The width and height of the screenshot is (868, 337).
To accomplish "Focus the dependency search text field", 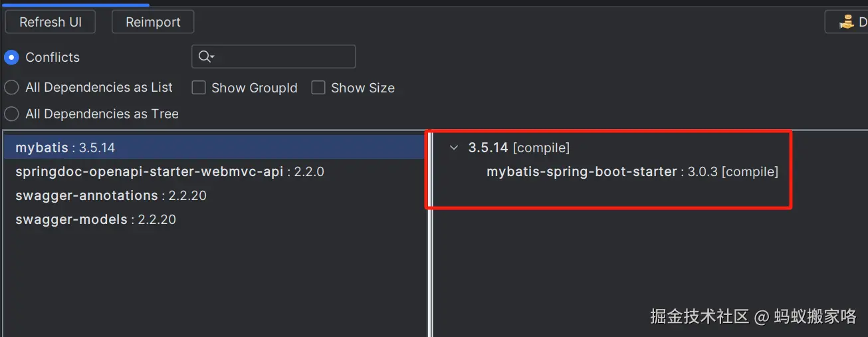I will pyautogui.click(x=282, y=56).
